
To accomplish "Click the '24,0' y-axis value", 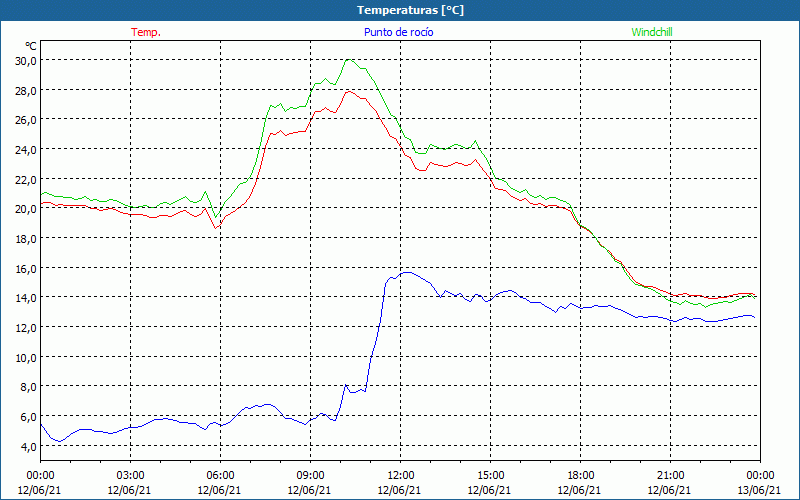I will [x=26, y=149].
